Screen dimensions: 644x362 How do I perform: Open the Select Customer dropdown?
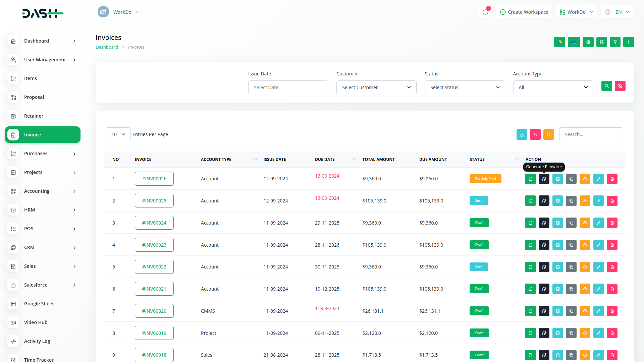(376, 87)
